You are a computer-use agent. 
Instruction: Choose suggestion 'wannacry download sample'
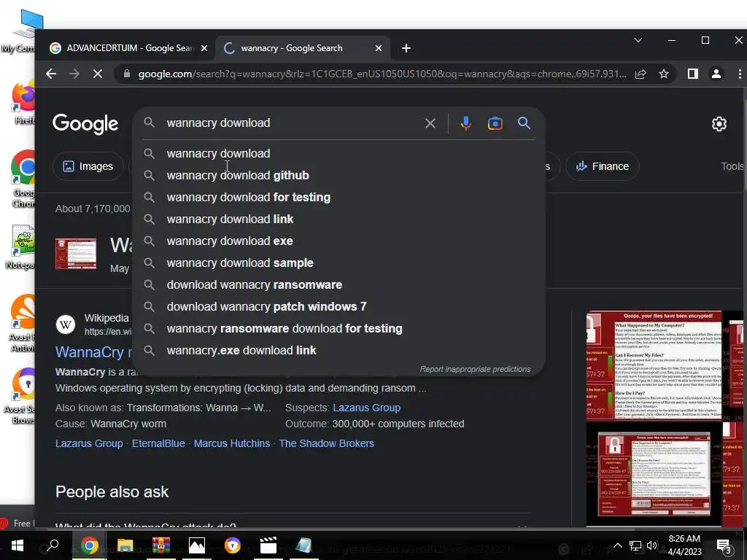pyautogui.click(x=338, y=262)
